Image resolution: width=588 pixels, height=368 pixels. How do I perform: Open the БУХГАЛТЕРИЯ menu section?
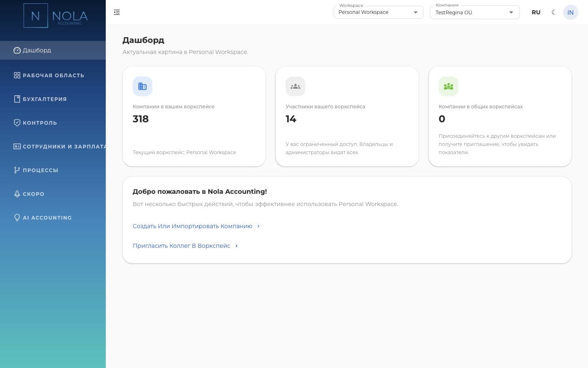pos(53,99)
